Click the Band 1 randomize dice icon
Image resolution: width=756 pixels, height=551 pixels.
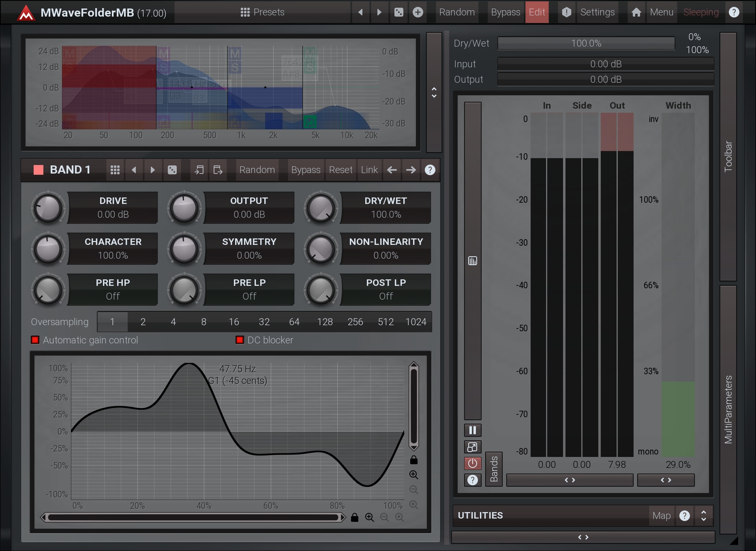tap(172, 170)
